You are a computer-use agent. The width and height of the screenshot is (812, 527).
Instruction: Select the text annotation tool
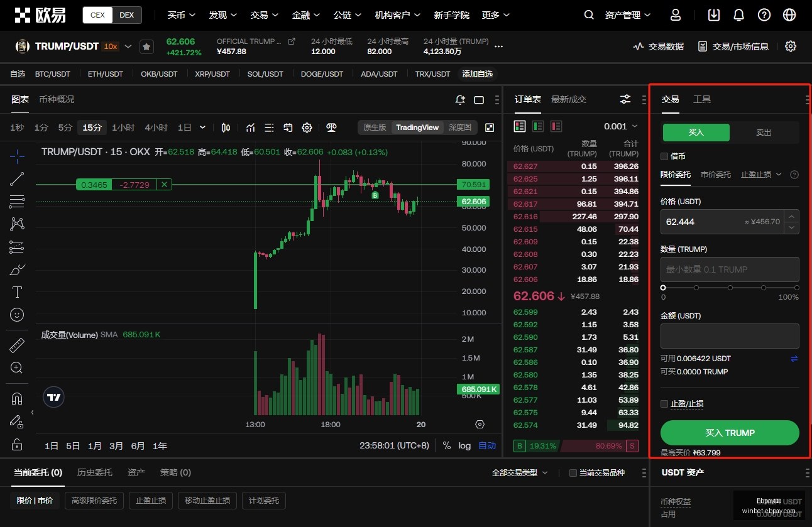tap(17, 292)
